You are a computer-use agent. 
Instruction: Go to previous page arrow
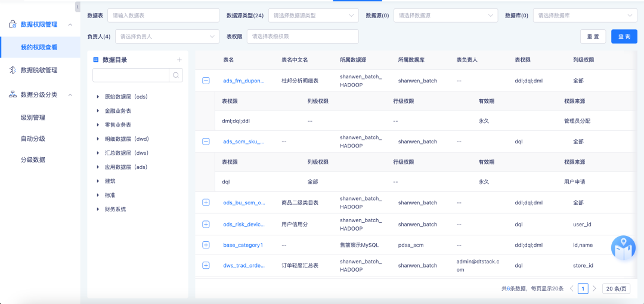coord(571,288)
